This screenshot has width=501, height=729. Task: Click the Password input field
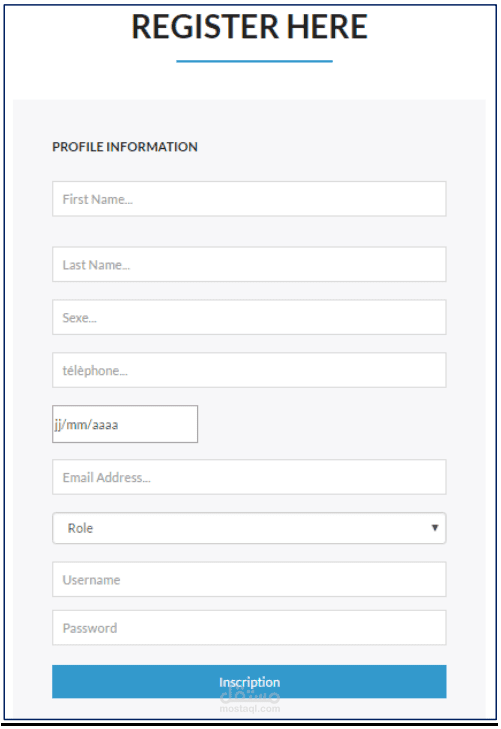pyautogui.click(x=249, y=628)
